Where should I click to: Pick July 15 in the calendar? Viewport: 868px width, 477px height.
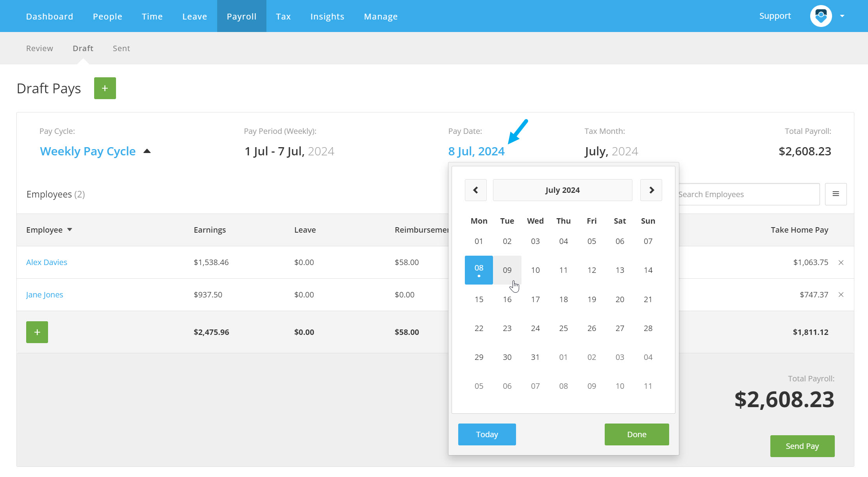pyautogui.click(x=479, y=299)
